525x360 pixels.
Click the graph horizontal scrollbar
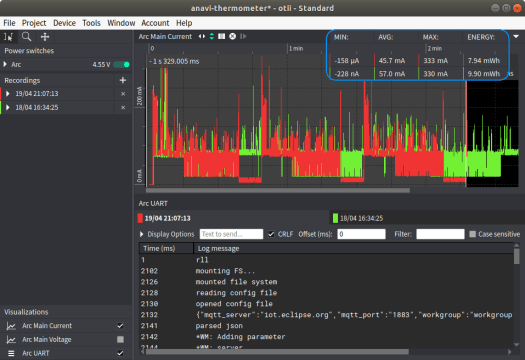278,190
